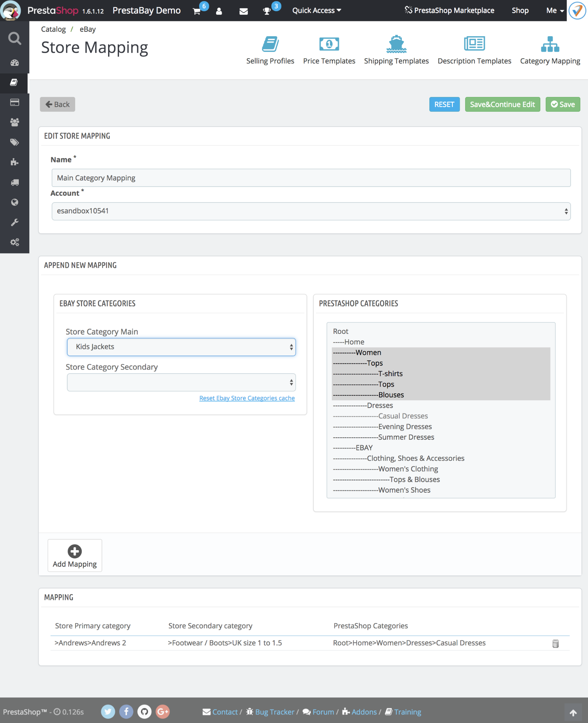Open the Advanced Parameters gears sidebar icon
Image resolution: width=588 pixels, height=723 pixels.
(14, 242)
